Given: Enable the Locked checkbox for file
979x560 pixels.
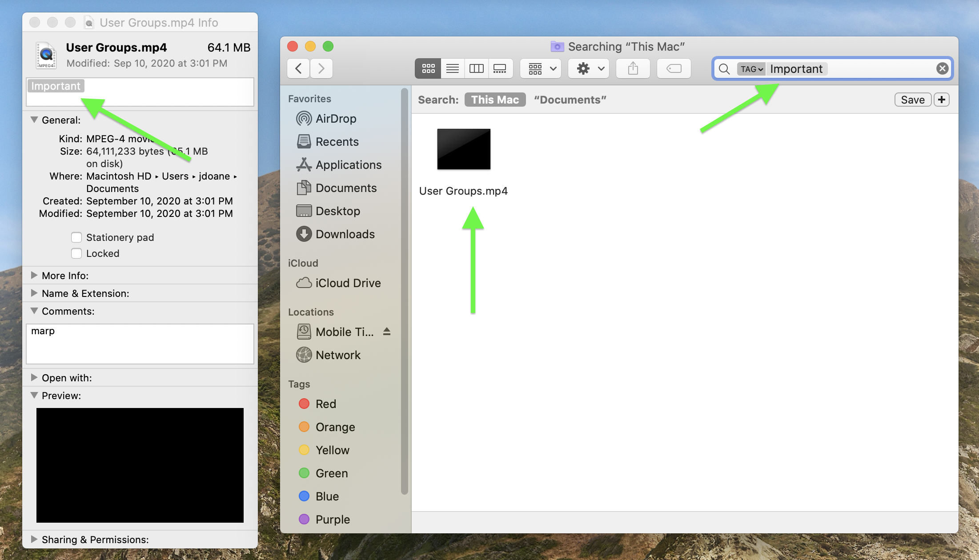Looking at the screenshot, I should click(76, 253).
